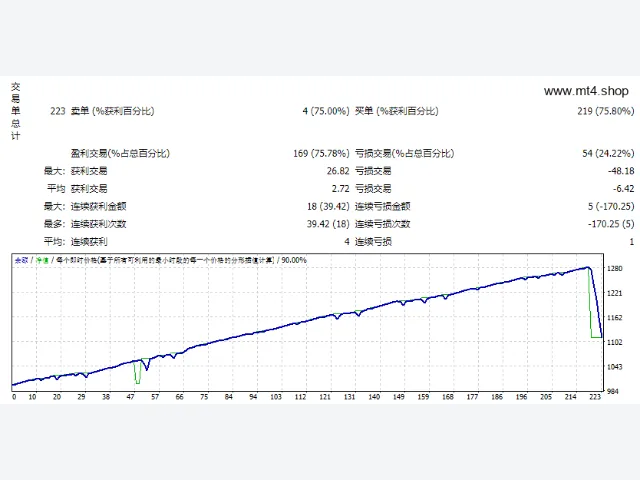The image size is (640, 480).
Task: Click the 买单 (%获利百分比) label
Action: [397, 111]
